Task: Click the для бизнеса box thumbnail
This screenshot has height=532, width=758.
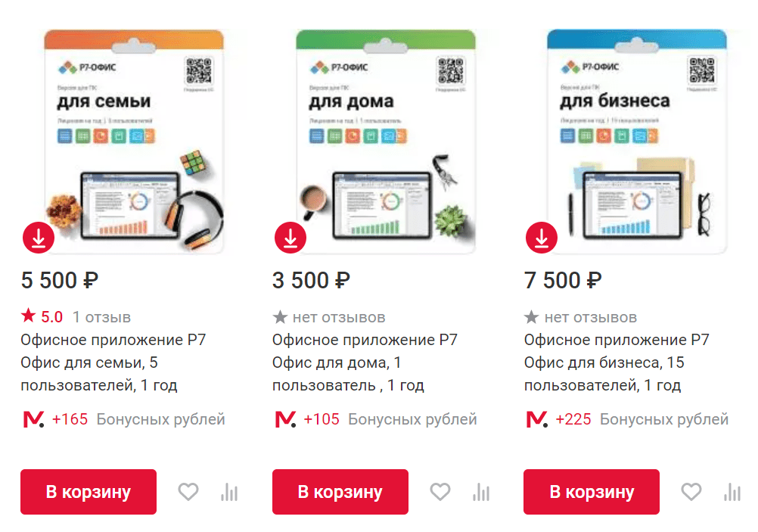Action: [637, 142]
